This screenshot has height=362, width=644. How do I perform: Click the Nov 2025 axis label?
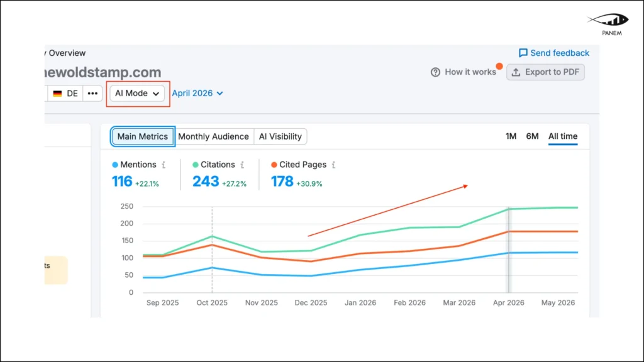point(261,303)
